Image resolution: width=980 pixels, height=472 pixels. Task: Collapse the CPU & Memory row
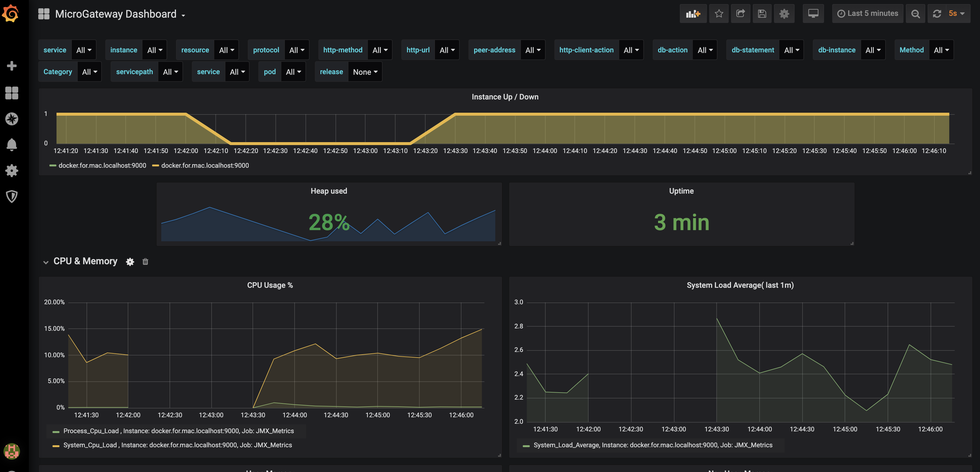(46, 262)
